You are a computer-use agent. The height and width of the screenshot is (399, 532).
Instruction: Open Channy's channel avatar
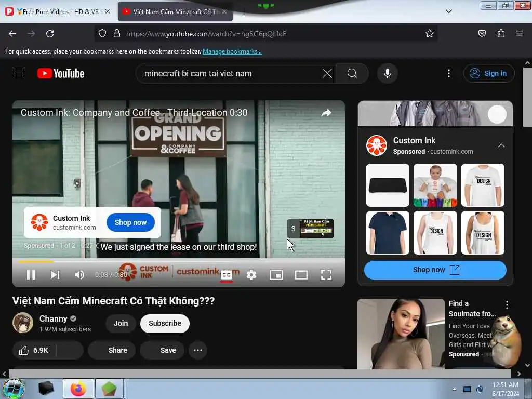[23, 323]
